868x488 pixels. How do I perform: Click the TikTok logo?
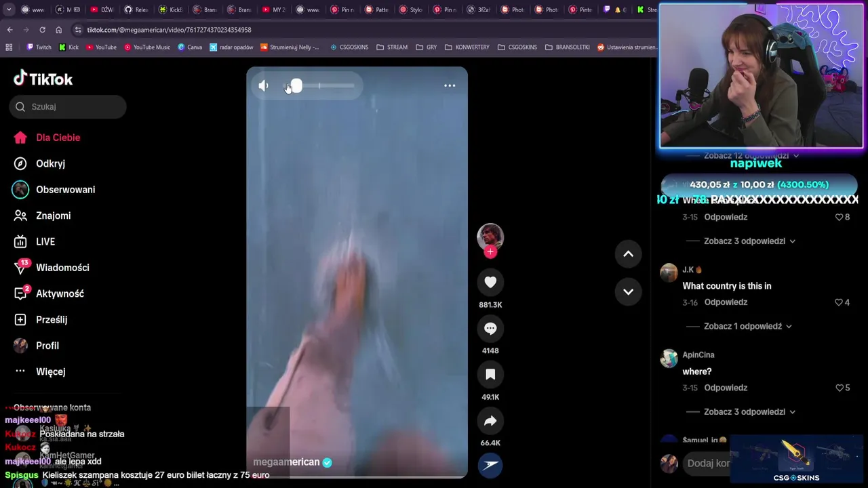tap(43, 79)
